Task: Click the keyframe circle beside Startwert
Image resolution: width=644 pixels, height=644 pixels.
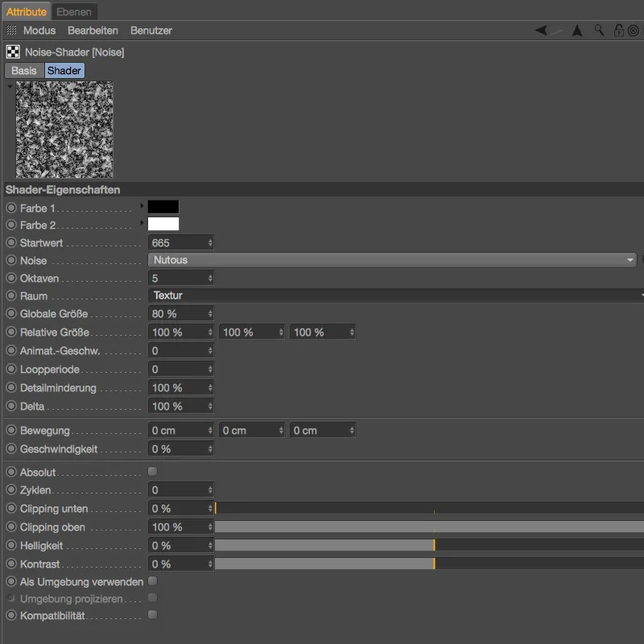Action: tap(11, 242)
